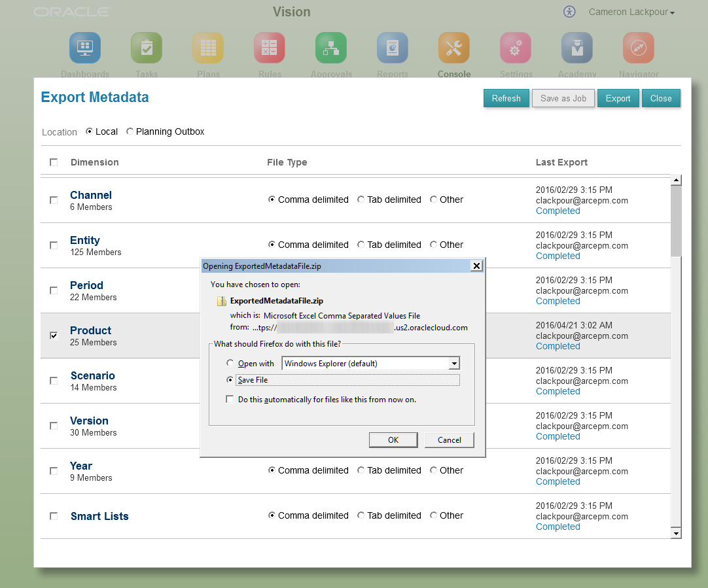The image size is (708, 588).
Task: Click the zip file icon in dialog
Action: click(x=221, y=301)
